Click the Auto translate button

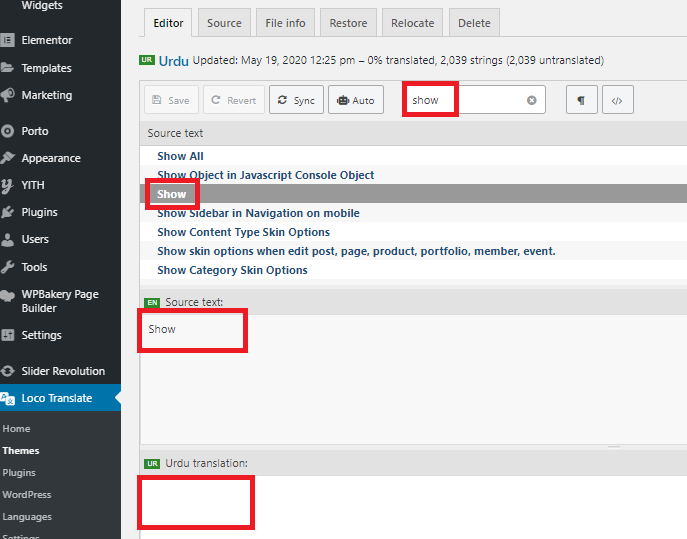point(356,100)
